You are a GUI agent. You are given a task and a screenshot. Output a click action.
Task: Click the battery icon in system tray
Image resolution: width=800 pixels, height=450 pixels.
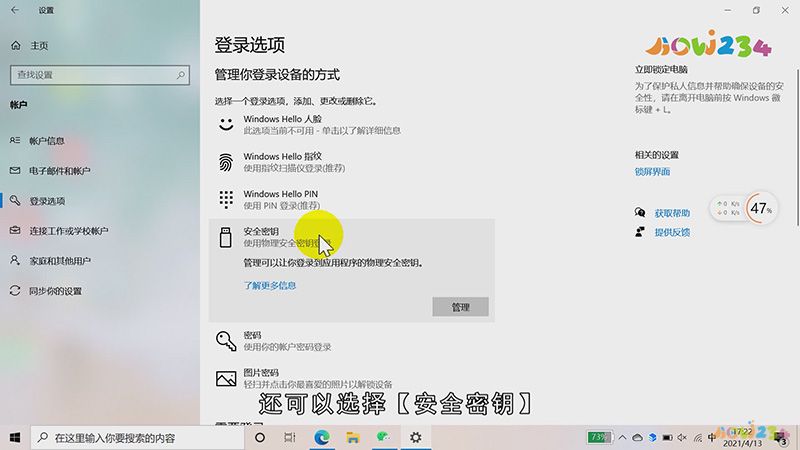click(x=667, y=437)
